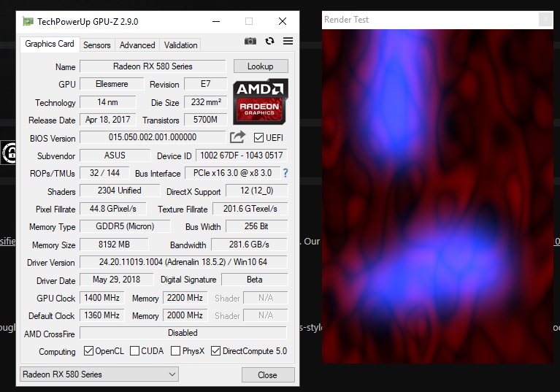Switch to the Sensors tab

97,45
